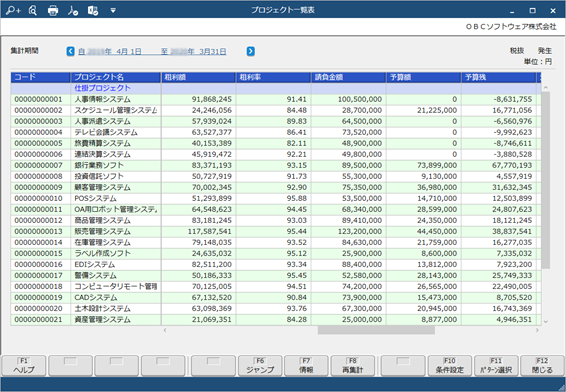Go to previous period with left arrow
Viewport: 566px width, 392px height.
coord(70,51)
